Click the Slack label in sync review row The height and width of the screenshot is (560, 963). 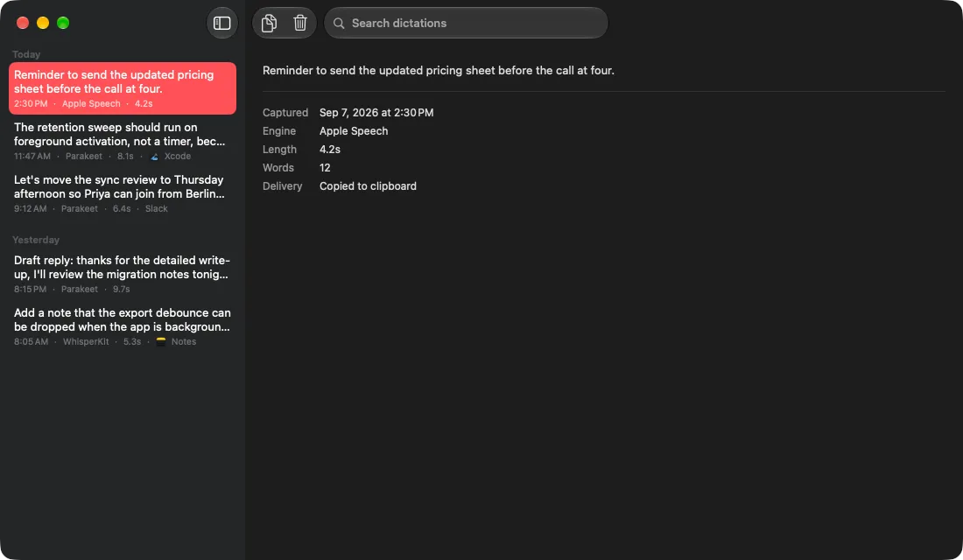point(156,209)
